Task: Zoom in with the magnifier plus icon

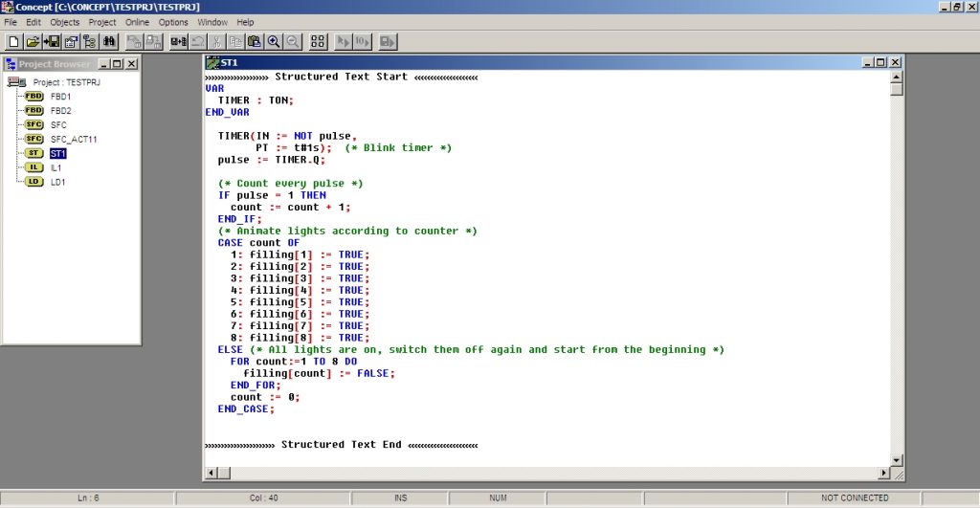Action: [274, 41]
